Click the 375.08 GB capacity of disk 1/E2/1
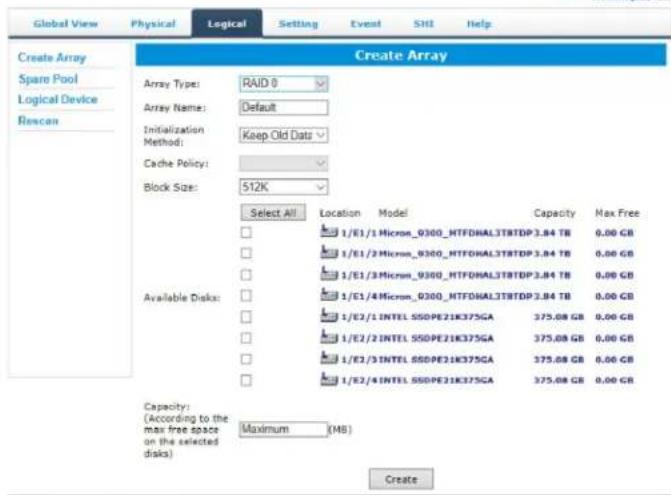671x495 pixels. [x=558, y=317]
